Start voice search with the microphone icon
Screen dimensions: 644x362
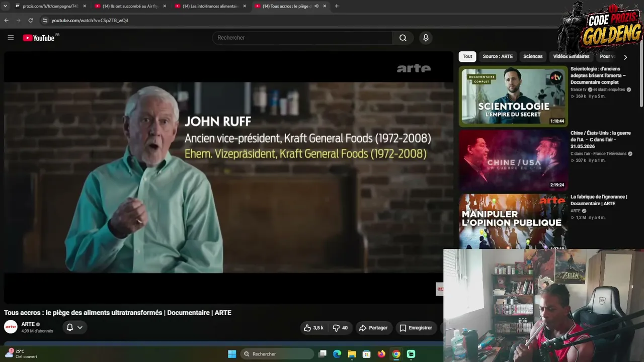(426, 38)
